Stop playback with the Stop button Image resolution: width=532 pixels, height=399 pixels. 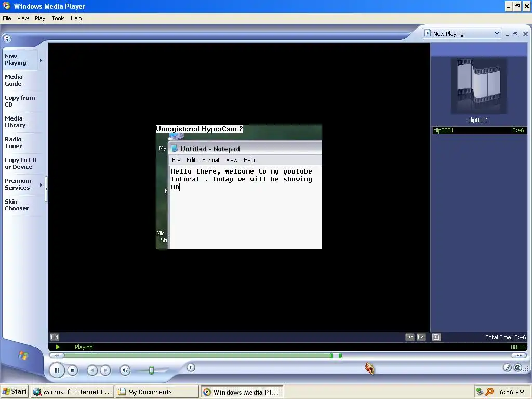[73, 370]
